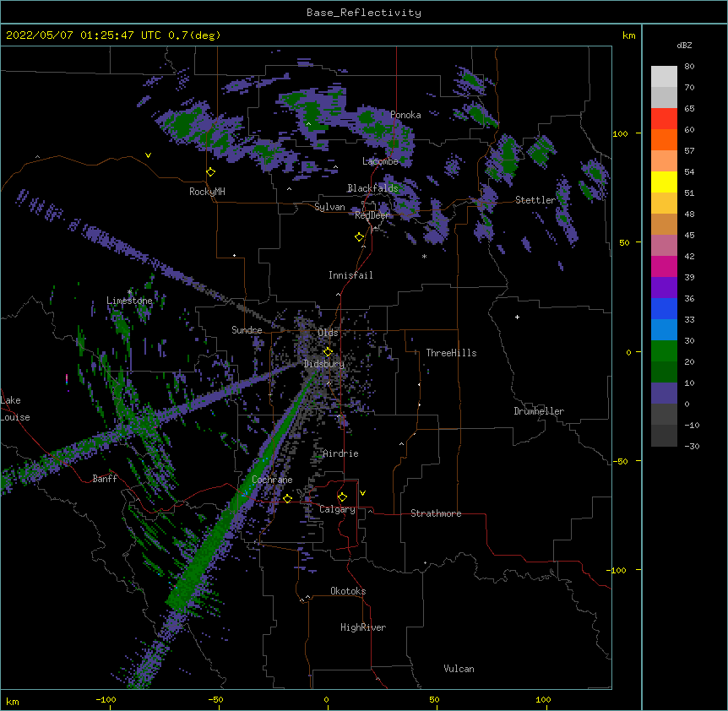Select the dark green 10-20 dBZ swatch

pos(664,372)
